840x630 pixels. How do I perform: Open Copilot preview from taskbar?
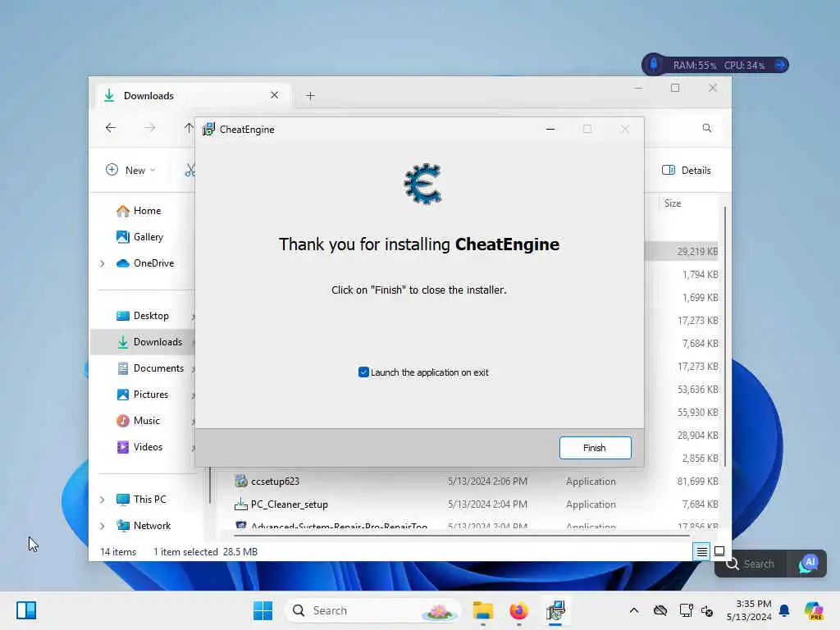[x=814, y=610]
